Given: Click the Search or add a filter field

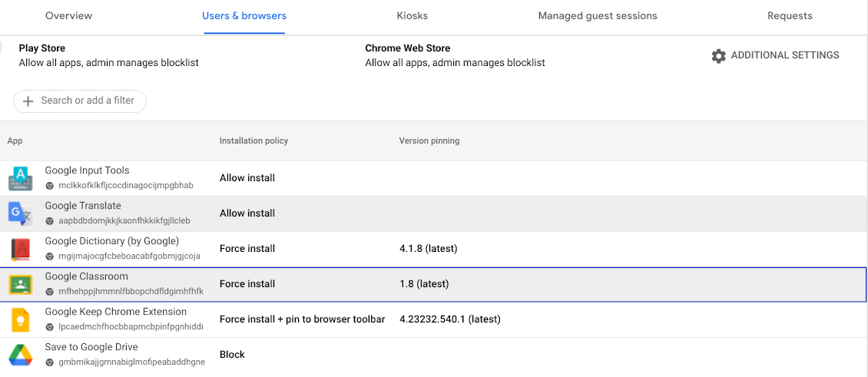Looking at the screenshot, I should pos(88,101).
